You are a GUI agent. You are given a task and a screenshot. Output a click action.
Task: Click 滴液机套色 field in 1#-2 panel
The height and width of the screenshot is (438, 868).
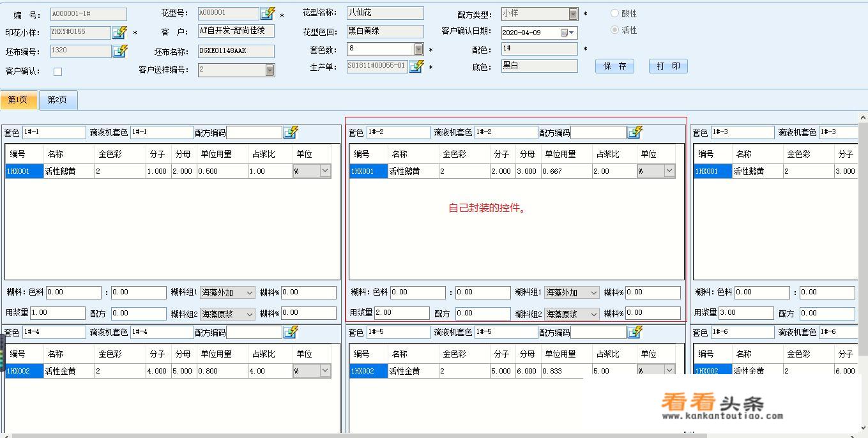pyautogui.click(x=506, y=132)
